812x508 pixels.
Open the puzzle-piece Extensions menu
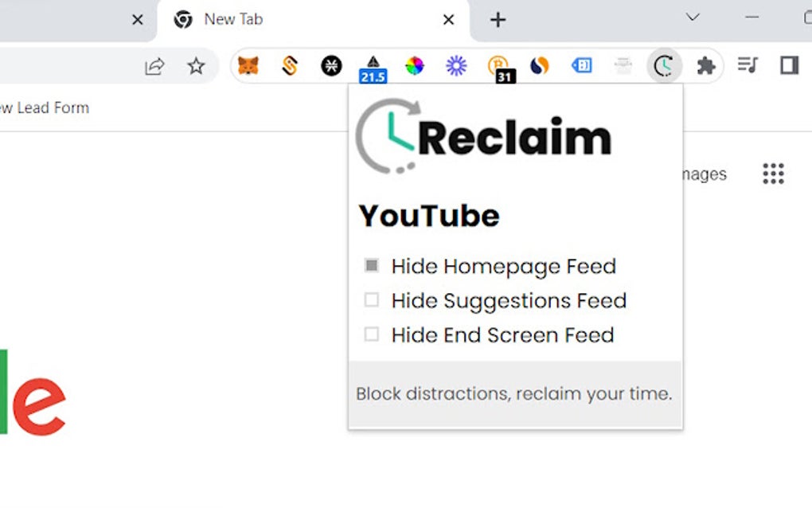tap(706, 66)
